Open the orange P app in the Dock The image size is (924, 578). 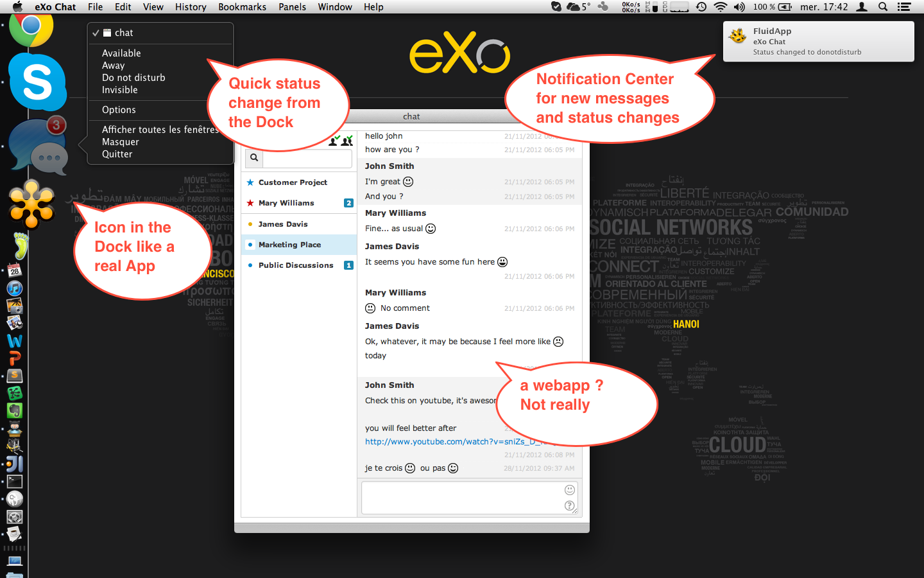click(x=15, y=358)
